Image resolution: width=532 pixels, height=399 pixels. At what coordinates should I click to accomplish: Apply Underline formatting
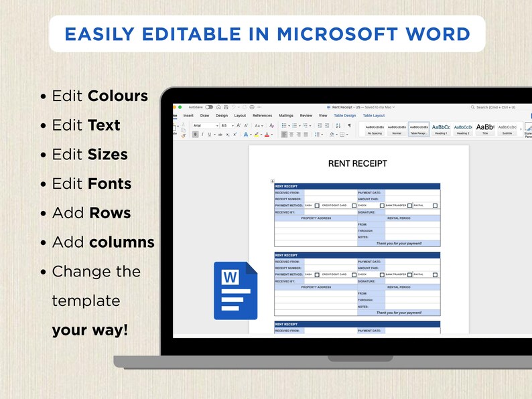209,135
